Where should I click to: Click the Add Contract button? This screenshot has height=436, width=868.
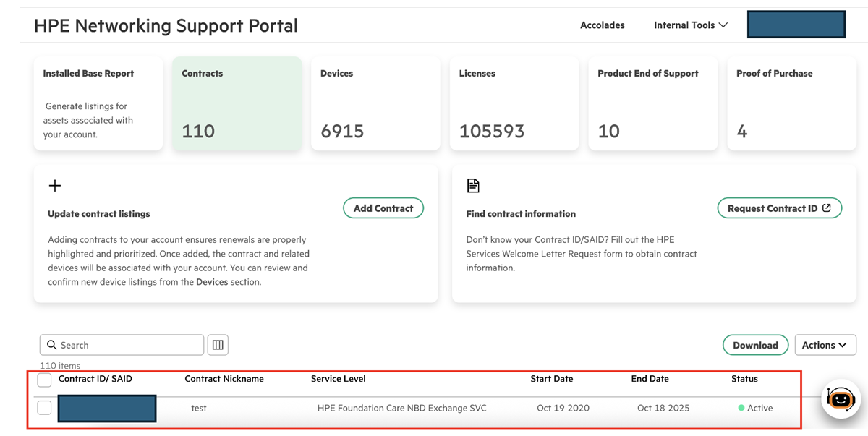pos(383,208)
